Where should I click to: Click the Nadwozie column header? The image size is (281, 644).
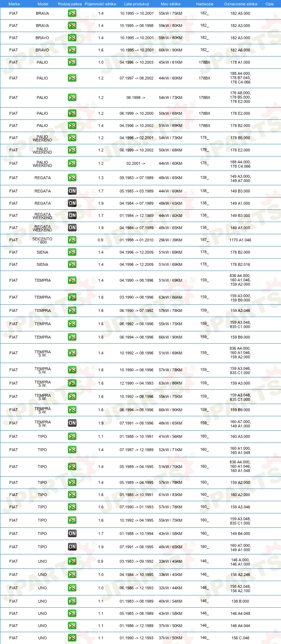pos(205,4)
